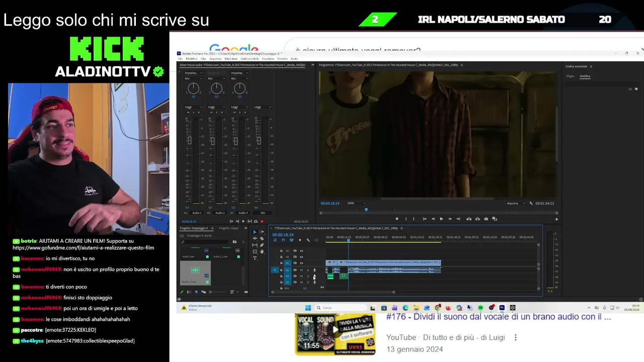
Task: Lock timeline video track V1
Action: 281,263
